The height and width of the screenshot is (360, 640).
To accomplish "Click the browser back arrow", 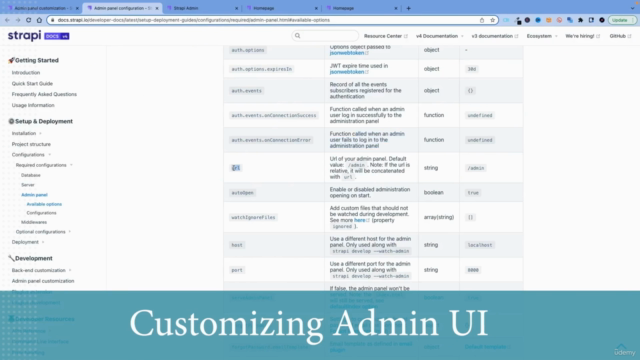I will (7, 20).
